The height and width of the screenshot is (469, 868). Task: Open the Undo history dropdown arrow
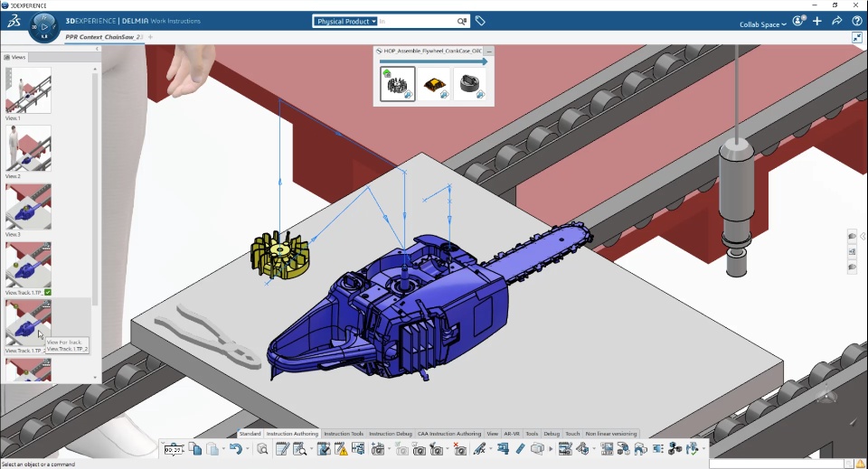[247, 449]
